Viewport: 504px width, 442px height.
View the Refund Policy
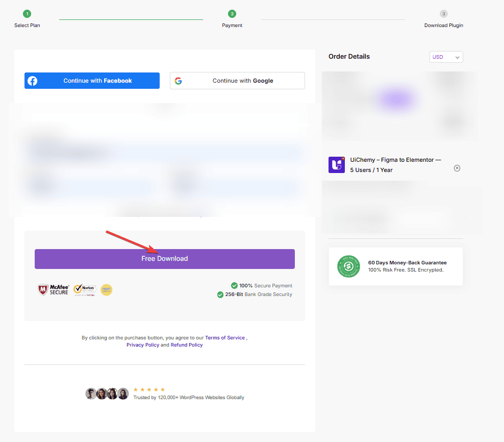tap(186, 345)
